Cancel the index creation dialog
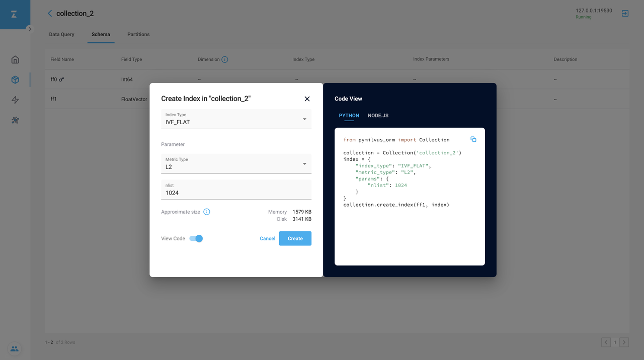Screen dimensions: 644x360 coord(267,238)
